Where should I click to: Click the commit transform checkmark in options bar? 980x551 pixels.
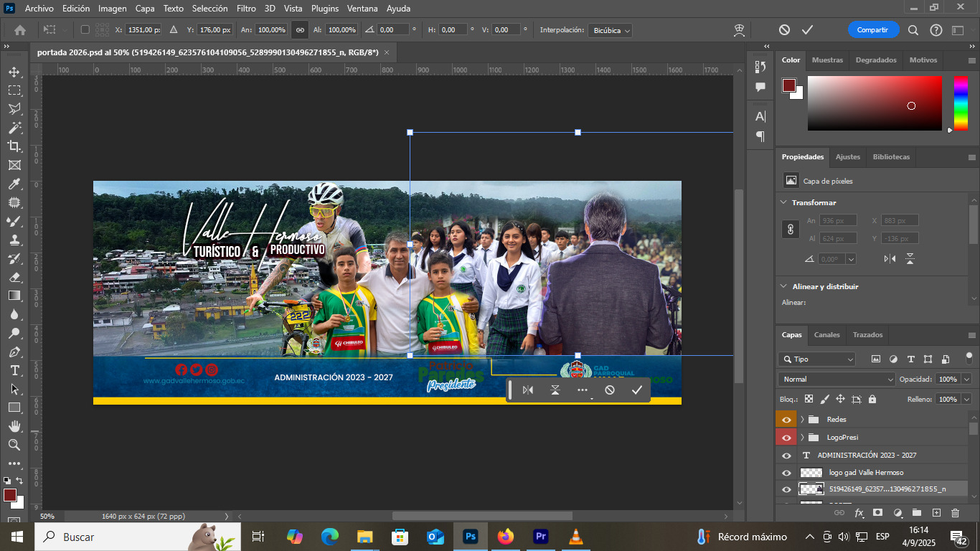pos(807,30)
